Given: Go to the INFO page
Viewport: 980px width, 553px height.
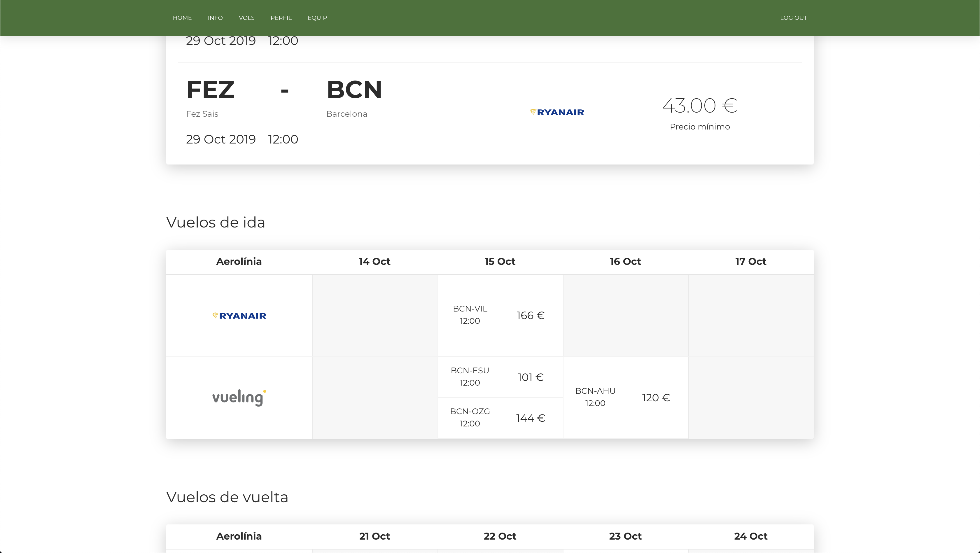Looking at the screenshot, I should pos(215,18).
